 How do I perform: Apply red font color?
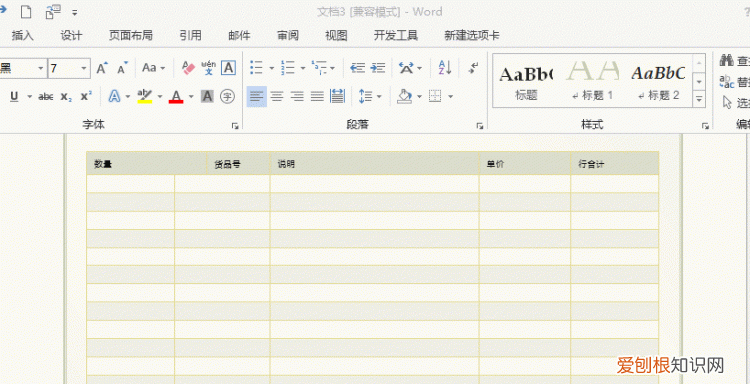(176, 97)
